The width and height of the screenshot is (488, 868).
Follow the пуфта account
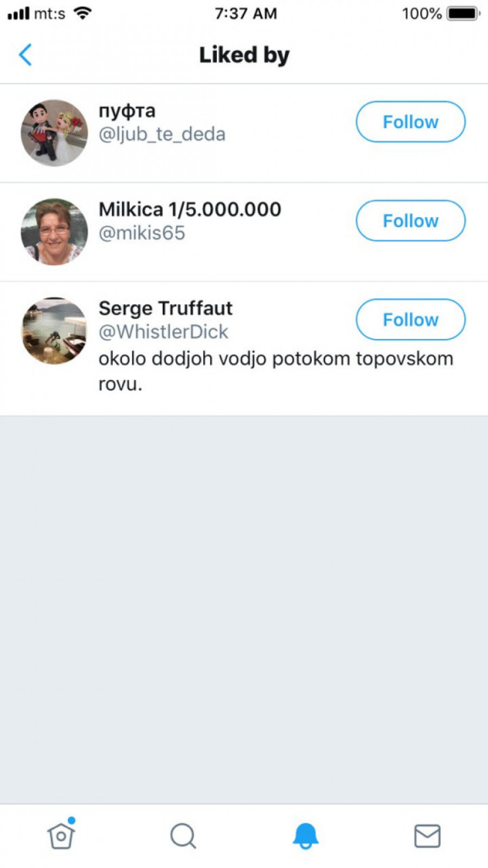tap(410, 122)
